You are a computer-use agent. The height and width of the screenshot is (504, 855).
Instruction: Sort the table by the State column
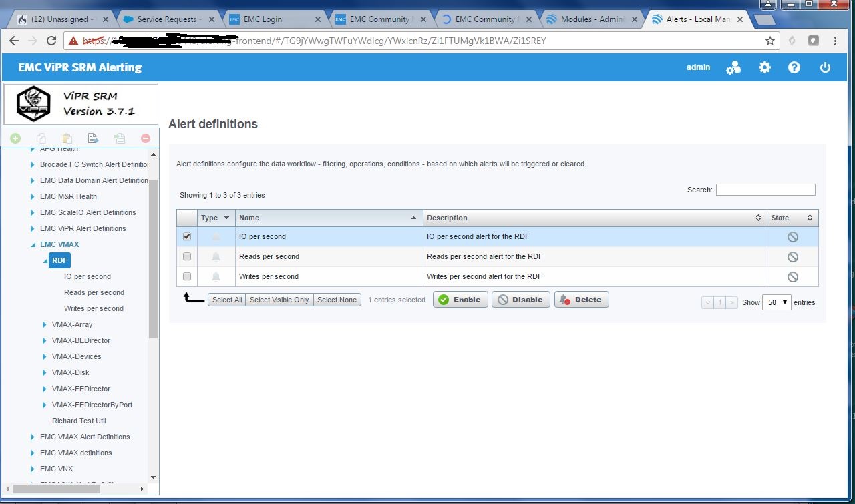point(792,218)
